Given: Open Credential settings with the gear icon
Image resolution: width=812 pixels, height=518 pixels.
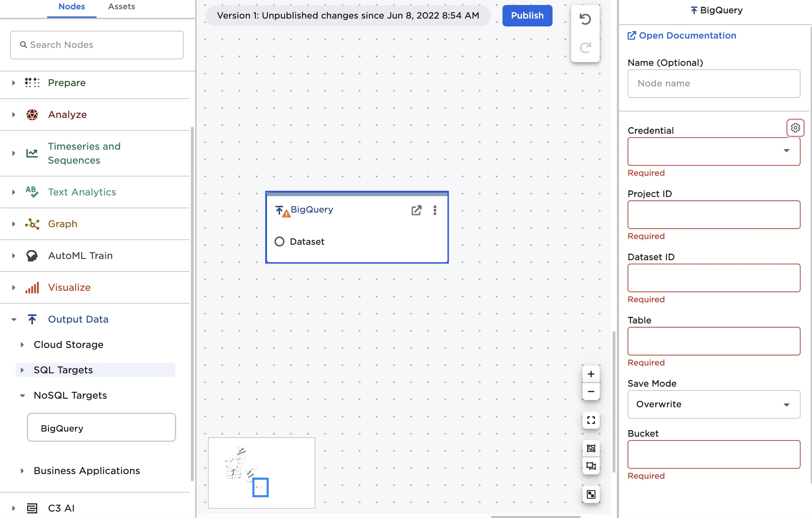Looking at the screenshot, I should pos(795,128).
